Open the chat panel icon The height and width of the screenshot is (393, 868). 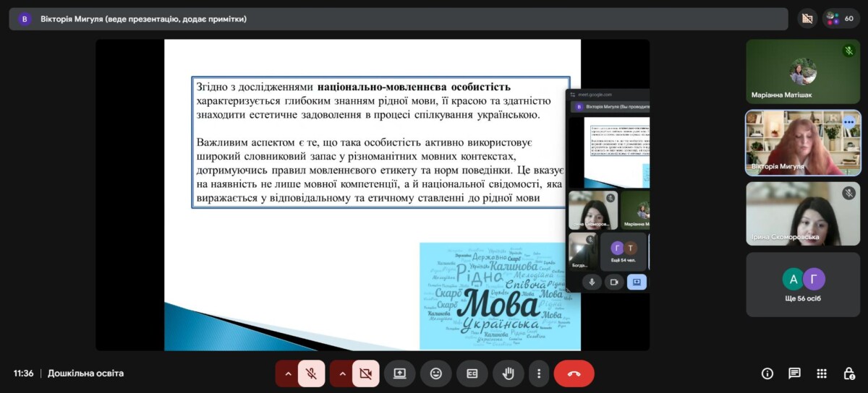(794, 373)
